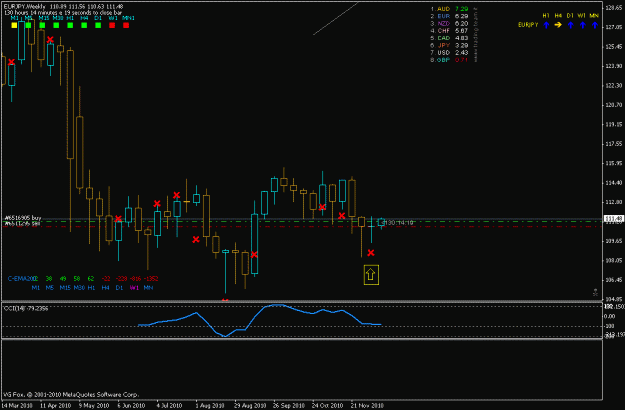
Task: Click the time-to-close-bar countdown text
Action: [x=63, y=13]
